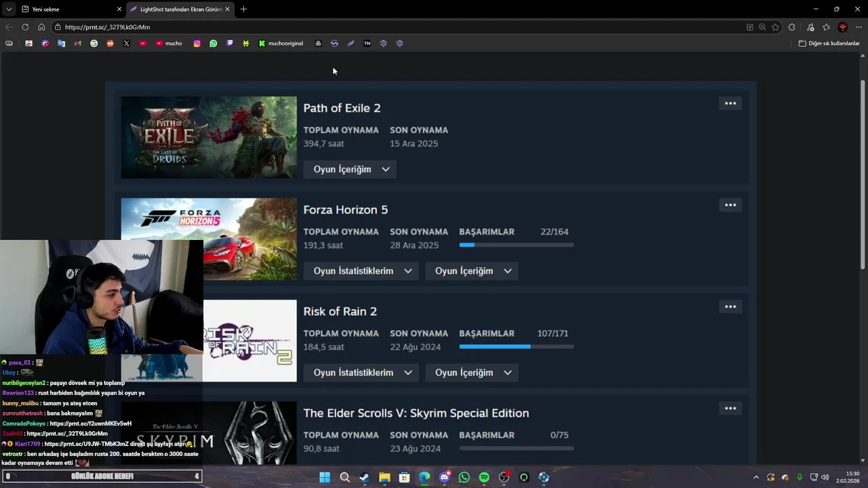Expand Risk of Rain 2 Oyun İçeriğim

471,373
